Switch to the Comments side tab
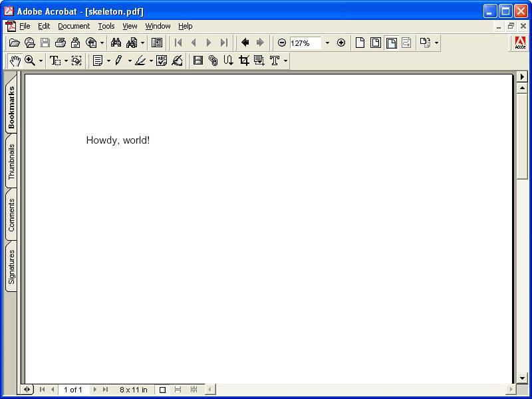This screenshot has height=399, width=532. coord(11,215)
